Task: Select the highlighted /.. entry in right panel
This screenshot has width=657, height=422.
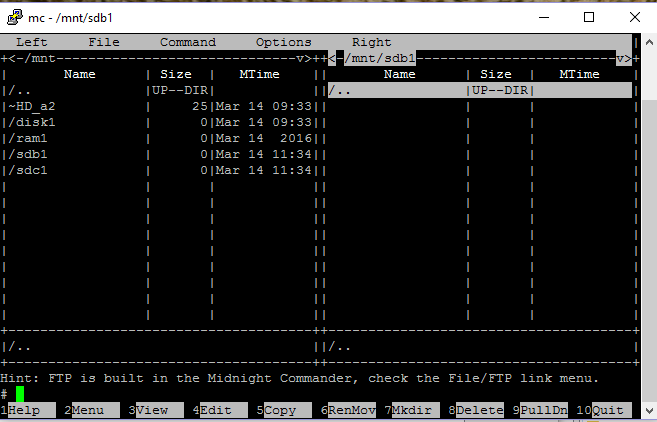Action: coord(480,91)
